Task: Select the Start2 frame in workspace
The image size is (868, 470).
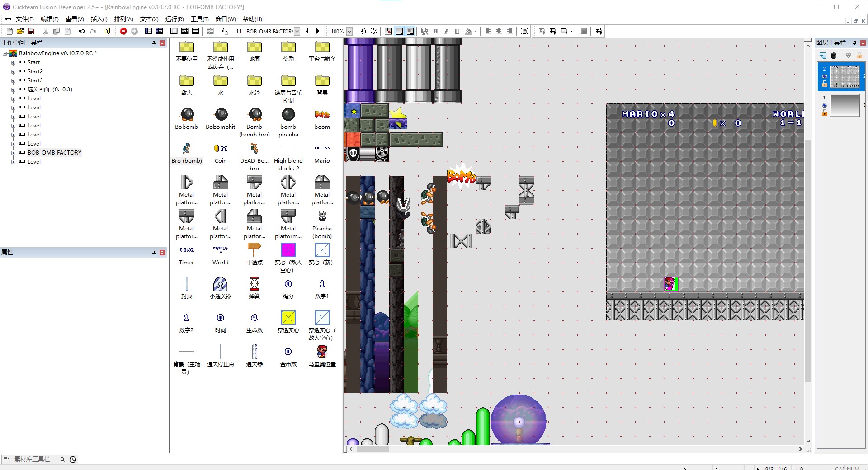Action: click(x=35, y=71)
